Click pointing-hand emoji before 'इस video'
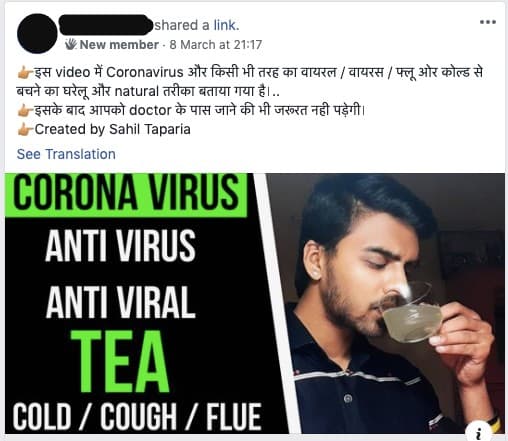508x441 pixels. [25, 72]
